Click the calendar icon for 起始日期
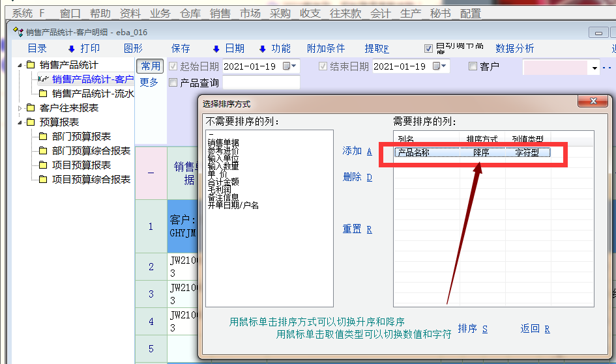Image resolution: width=616 pixels, height=364 pixels. click(287, 66)
